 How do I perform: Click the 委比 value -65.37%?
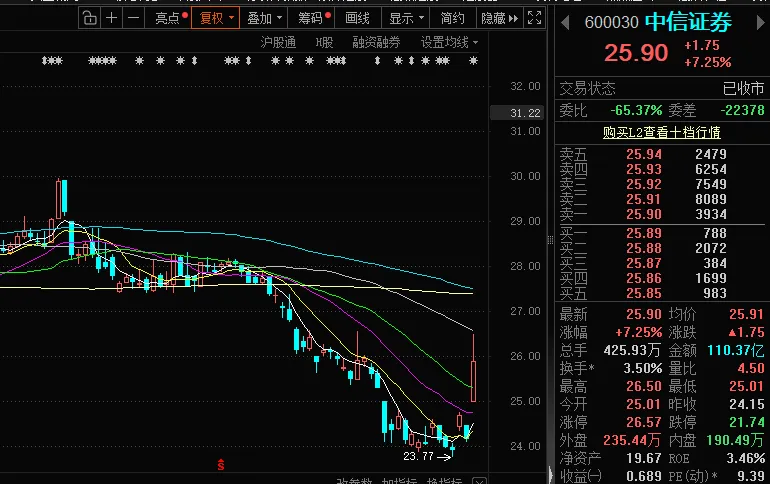(636, 110)
